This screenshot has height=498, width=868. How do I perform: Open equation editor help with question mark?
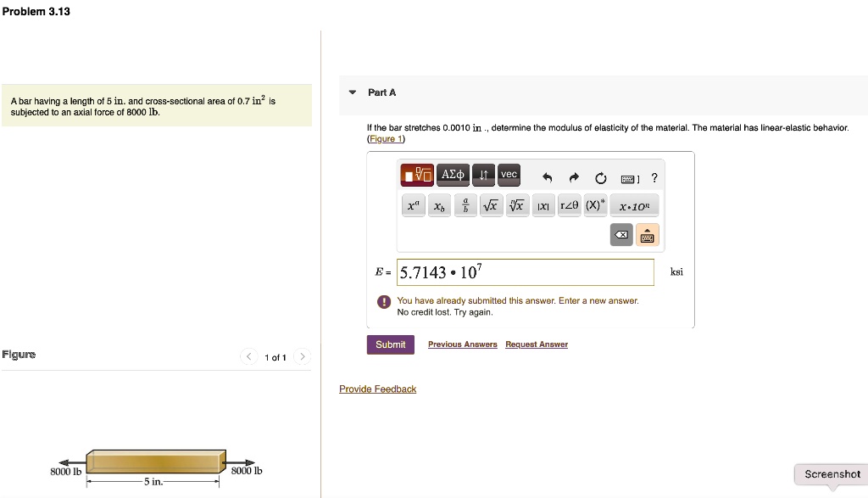point(654,177)
